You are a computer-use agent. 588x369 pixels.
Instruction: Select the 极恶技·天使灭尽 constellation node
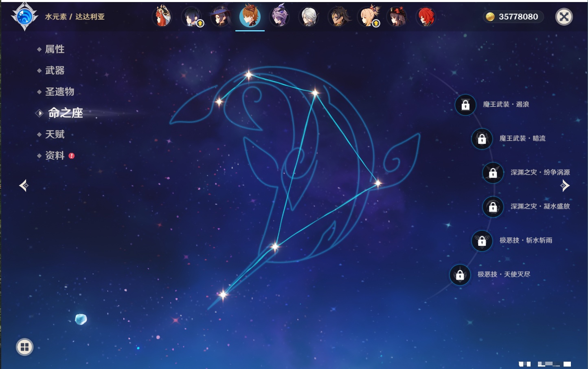click(460, 275)
